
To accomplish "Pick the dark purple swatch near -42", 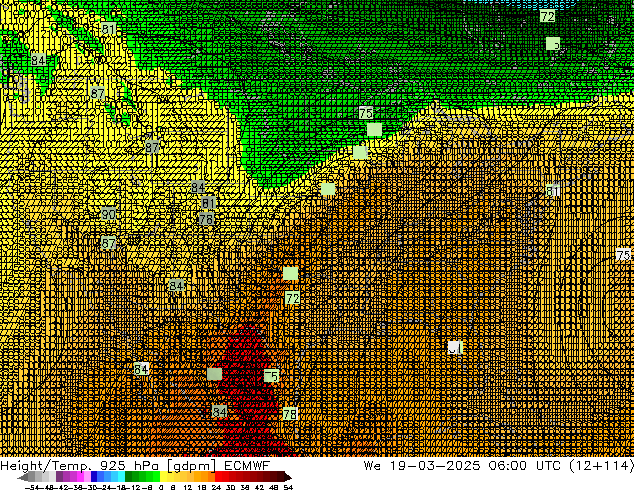I will coord(59,477).
